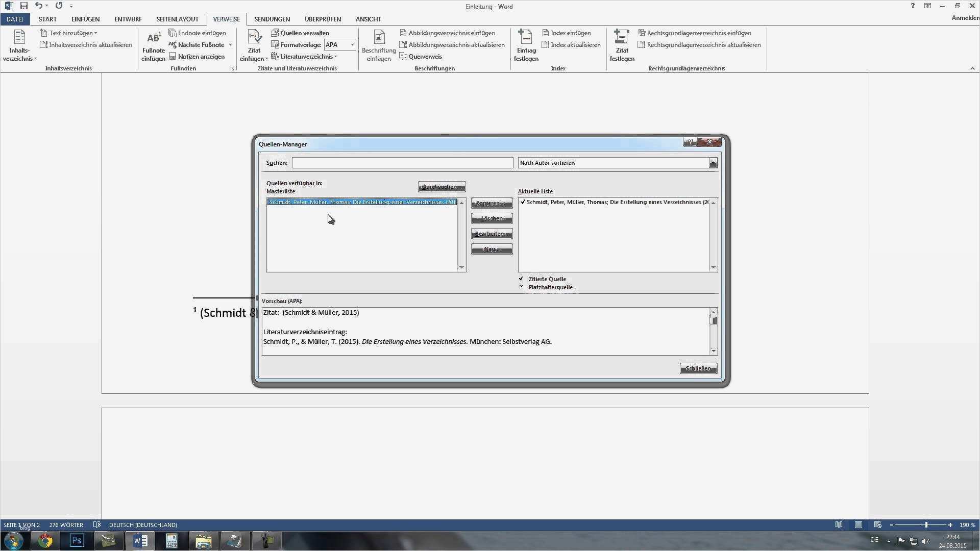Screen dimensions: 980x551
Task: Click inside the Suchen search field
Action: [x=403, y=162]
